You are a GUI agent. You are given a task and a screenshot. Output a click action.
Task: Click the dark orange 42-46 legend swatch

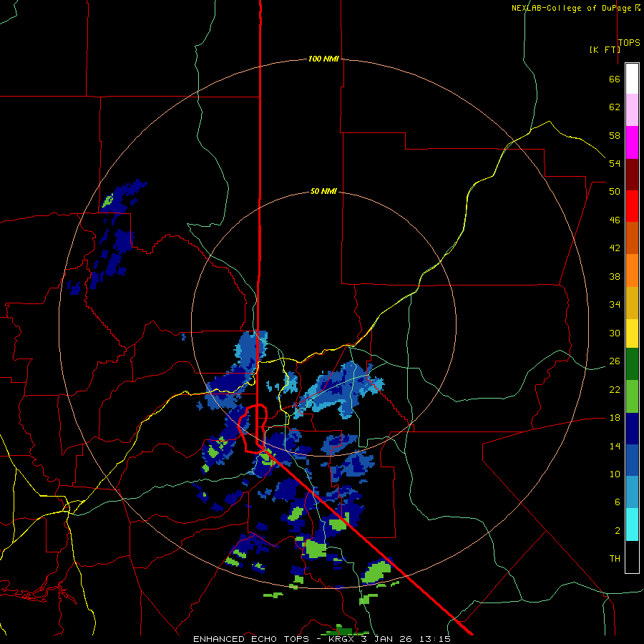632,238
